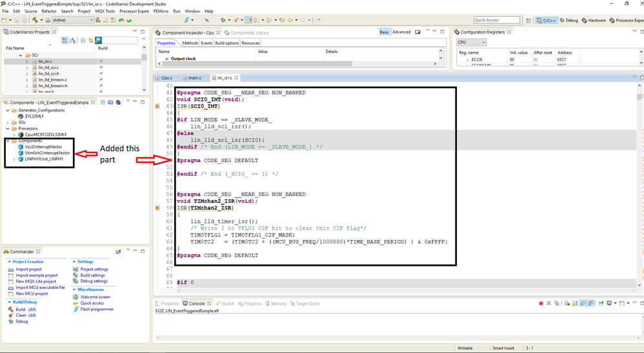Click New MQX-Lite project link

click(35, 281)
